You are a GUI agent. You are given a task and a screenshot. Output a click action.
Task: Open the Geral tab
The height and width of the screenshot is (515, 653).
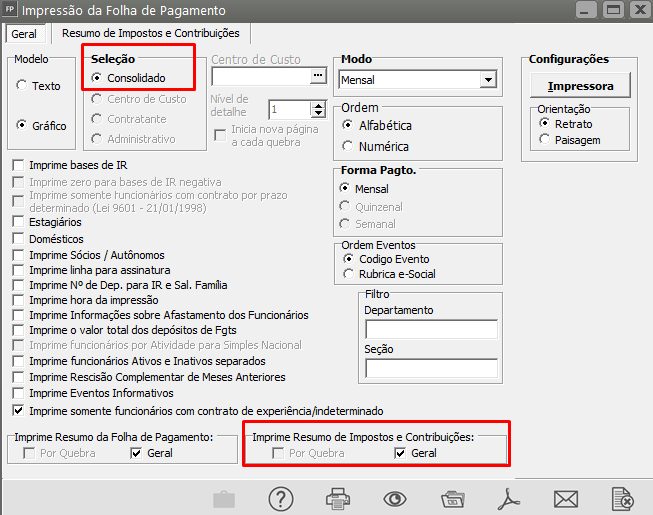[x=24, y=33]
